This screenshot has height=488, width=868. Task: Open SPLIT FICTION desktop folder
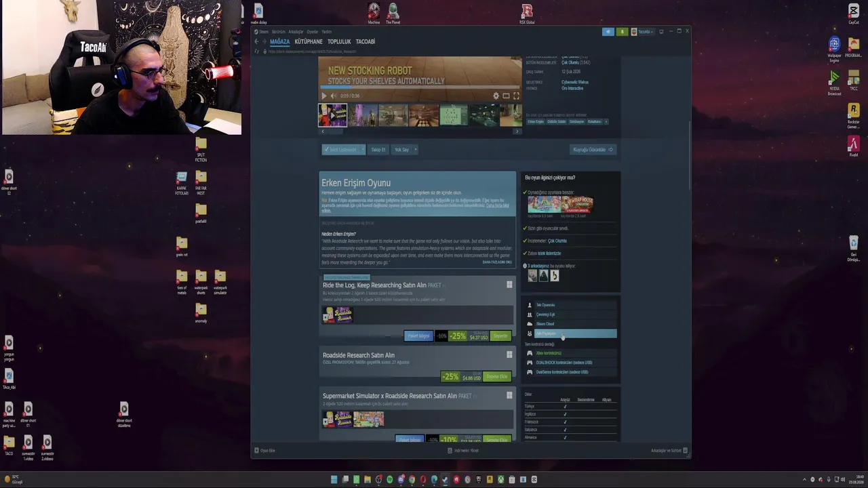coord(201,149)
